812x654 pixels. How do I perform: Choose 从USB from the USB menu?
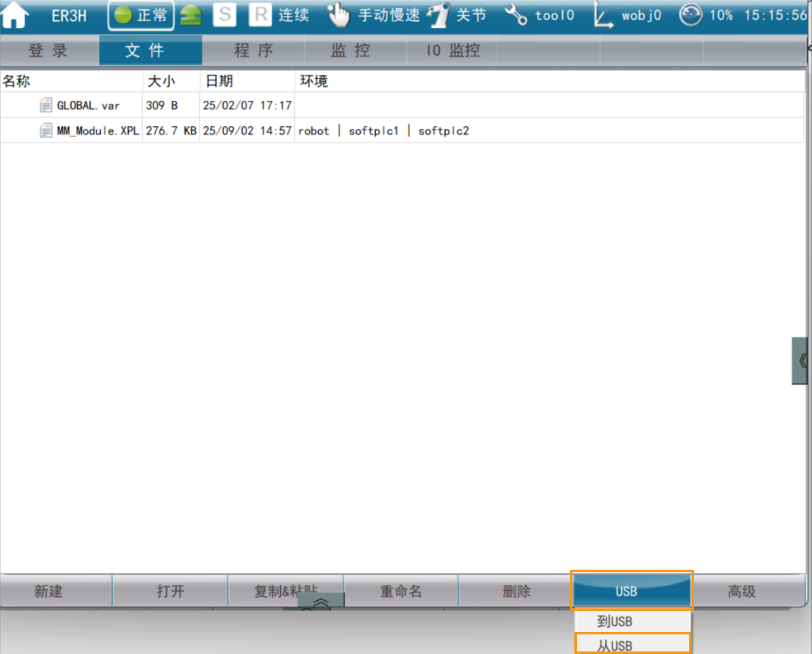(632, 644)
